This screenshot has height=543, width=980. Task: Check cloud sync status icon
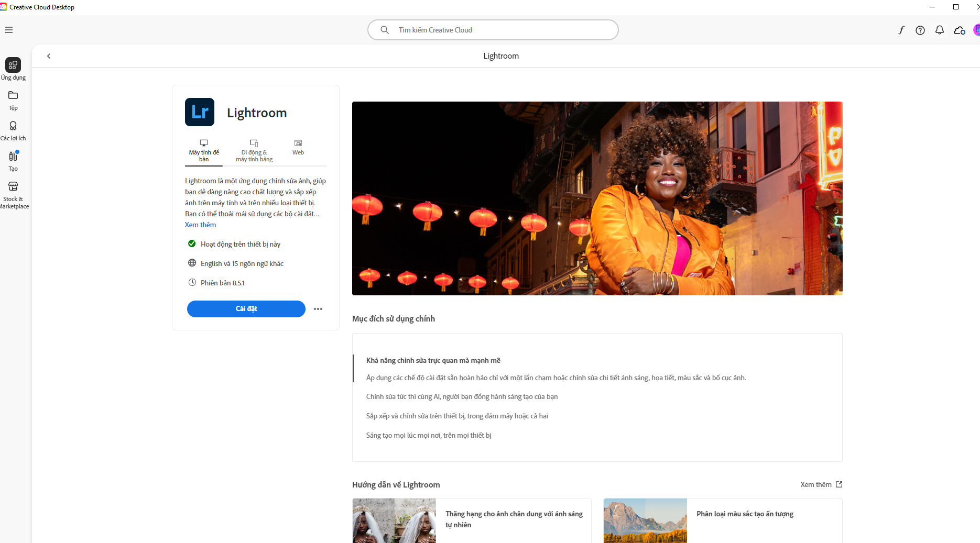959,30
